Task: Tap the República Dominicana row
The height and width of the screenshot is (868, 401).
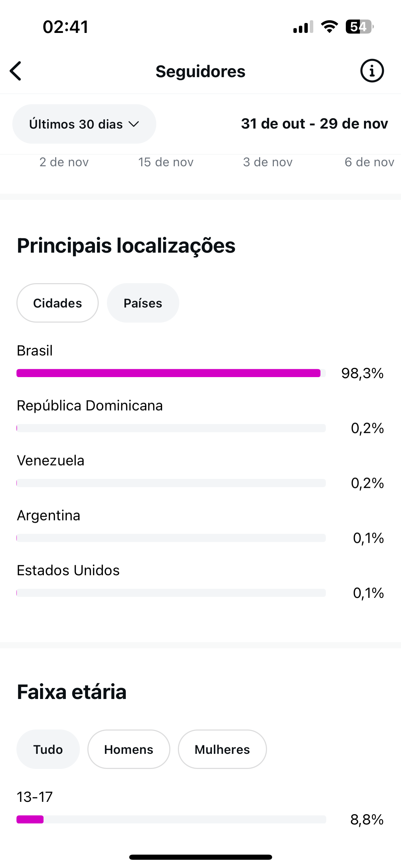Action: point(90,406)
